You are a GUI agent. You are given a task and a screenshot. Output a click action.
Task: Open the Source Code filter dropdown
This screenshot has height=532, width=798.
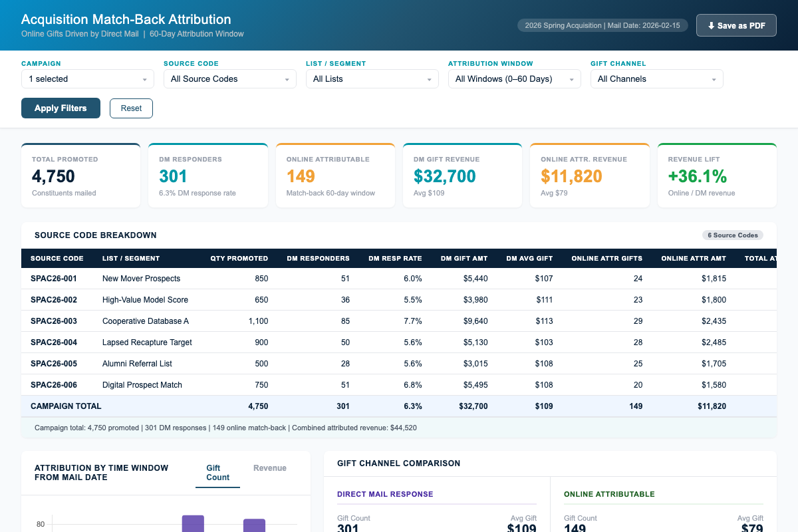(230, 78)
